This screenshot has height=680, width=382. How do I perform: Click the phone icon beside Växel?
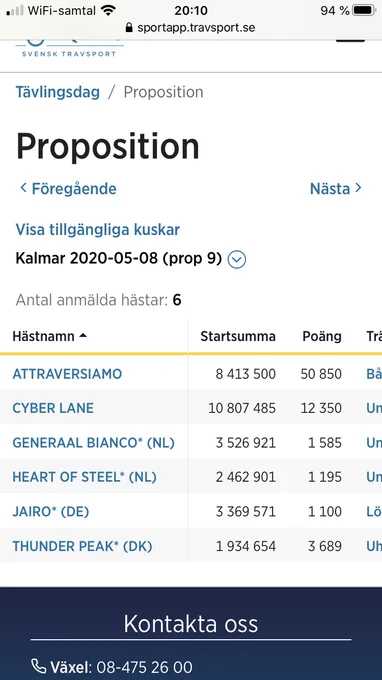39,665
